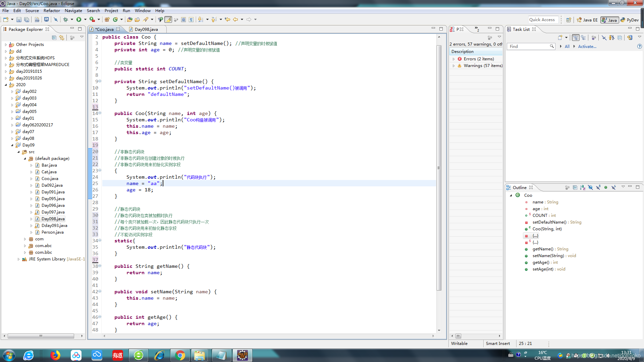Screen dimensions: 644x362
Task: Click the Firefox icon in the taskbar
Action: coord(55,355)
